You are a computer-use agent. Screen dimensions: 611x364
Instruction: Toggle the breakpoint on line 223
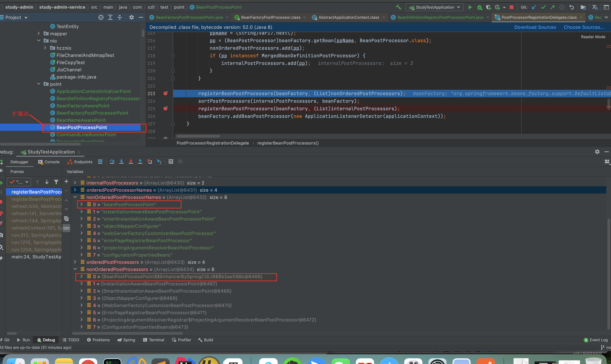click(166, 94)
